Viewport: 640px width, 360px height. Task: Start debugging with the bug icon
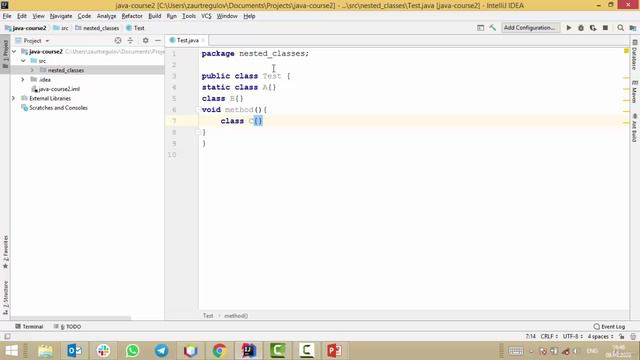[581, 28]
